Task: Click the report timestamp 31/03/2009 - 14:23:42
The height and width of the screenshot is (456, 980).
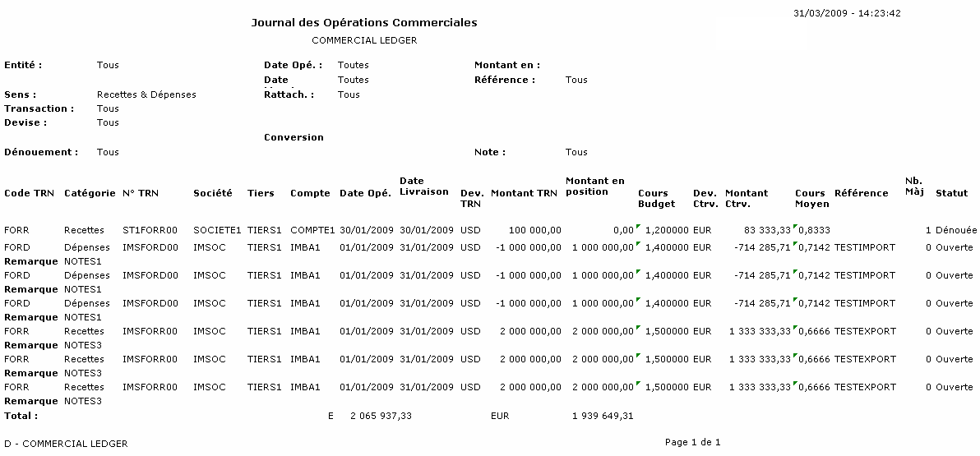Action: [x=847, y=13]
